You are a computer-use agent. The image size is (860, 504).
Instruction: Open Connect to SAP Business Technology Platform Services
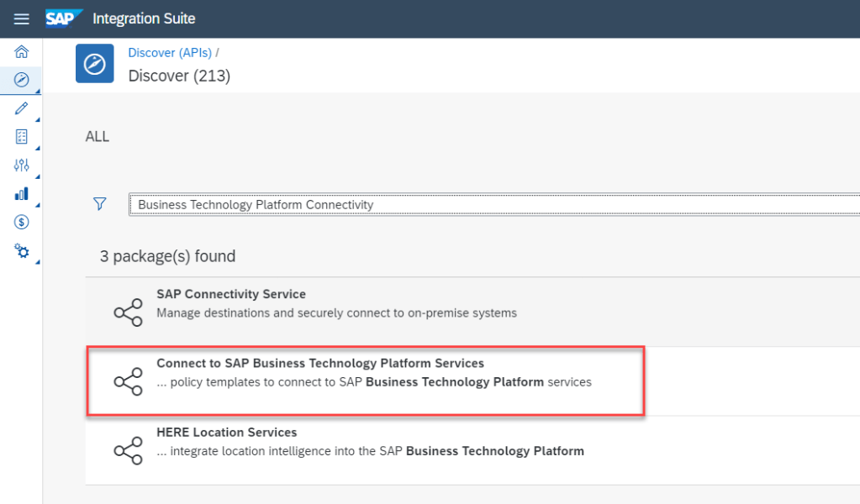point(320,364)
